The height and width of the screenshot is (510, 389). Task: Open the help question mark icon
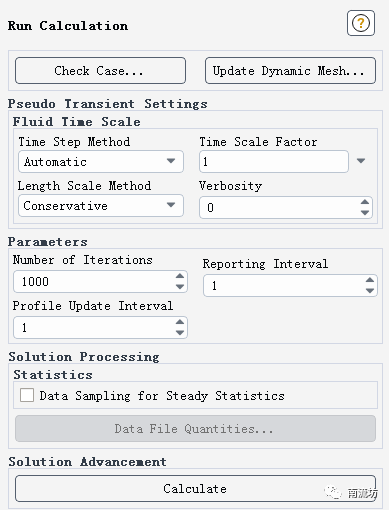(x=361, y=23)
